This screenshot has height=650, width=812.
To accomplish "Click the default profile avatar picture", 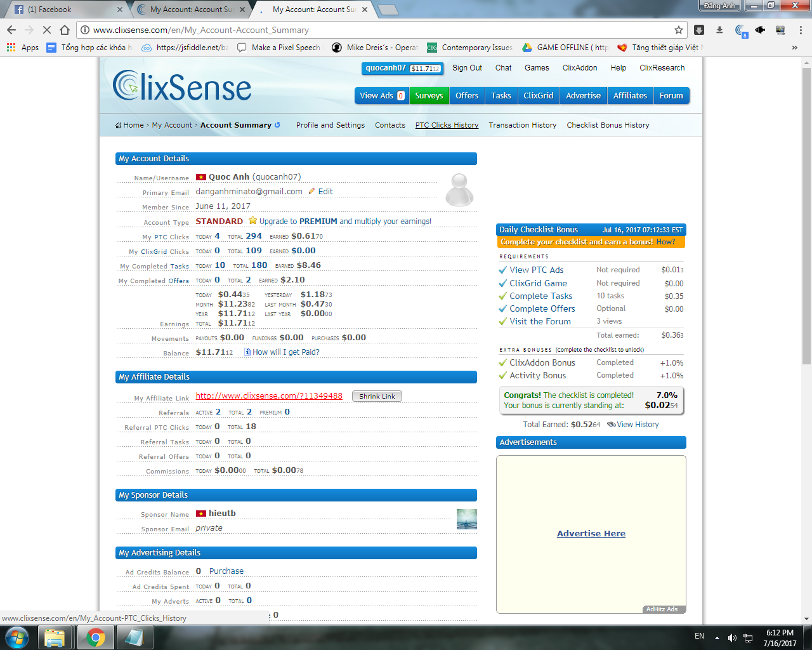I will pyautogui.click(x=459, y=190).
